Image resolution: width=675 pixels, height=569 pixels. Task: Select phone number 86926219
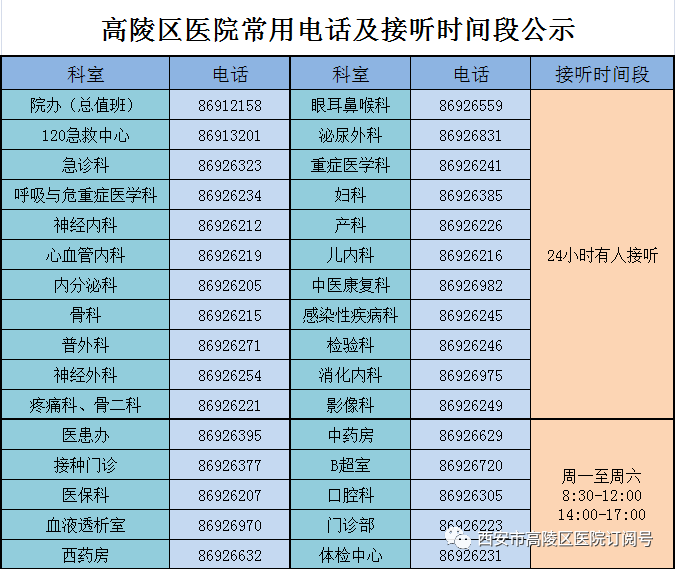click(x=230, y=256)
